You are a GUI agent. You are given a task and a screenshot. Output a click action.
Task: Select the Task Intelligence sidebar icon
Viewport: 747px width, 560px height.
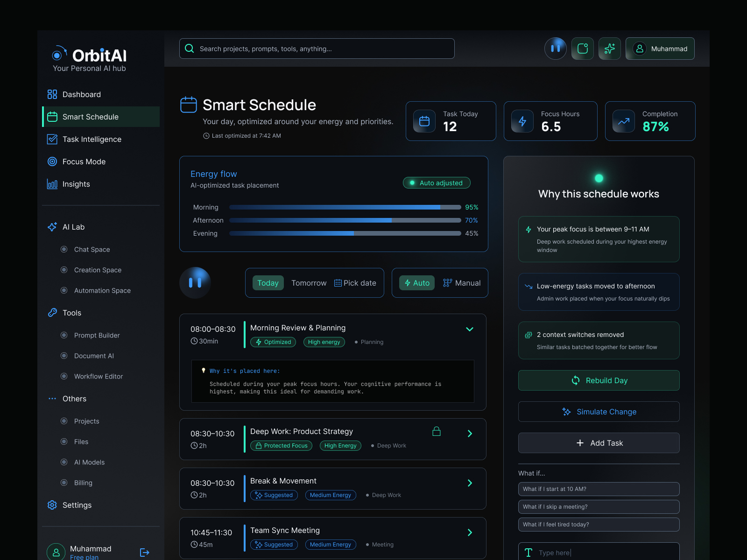click(x=52, y=139)
